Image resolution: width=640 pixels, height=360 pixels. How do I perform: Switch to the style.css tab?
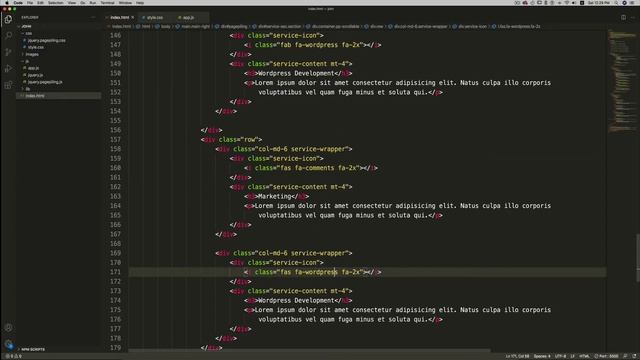(x=155, y=18)
